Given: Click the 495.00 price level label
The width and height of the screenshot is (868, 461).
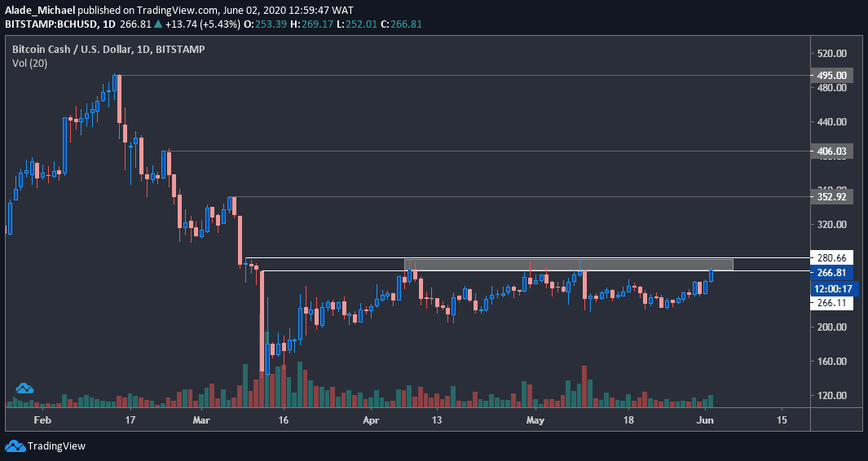Looking at the screenshot, I should 831,75.
